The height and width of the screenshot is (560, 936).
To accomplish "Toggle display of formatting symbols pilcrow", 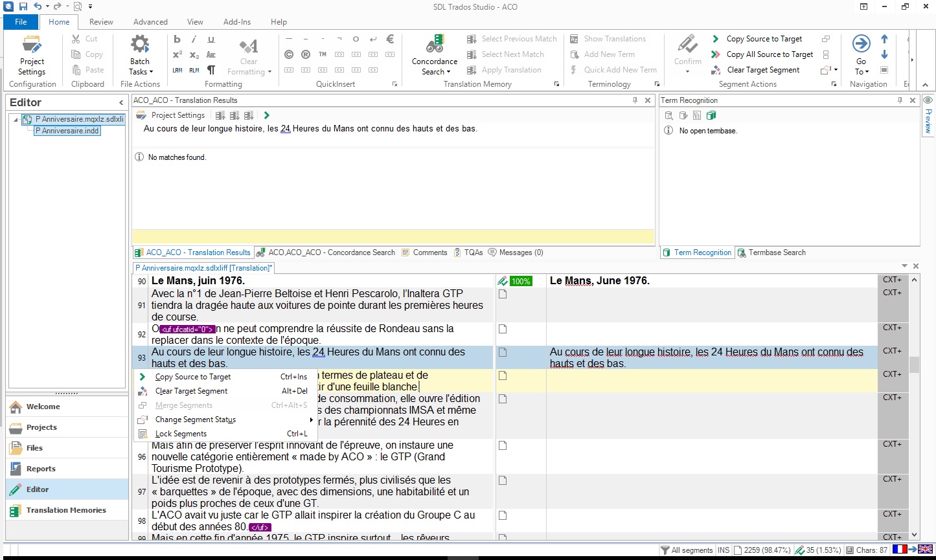I will click(211, 70).
